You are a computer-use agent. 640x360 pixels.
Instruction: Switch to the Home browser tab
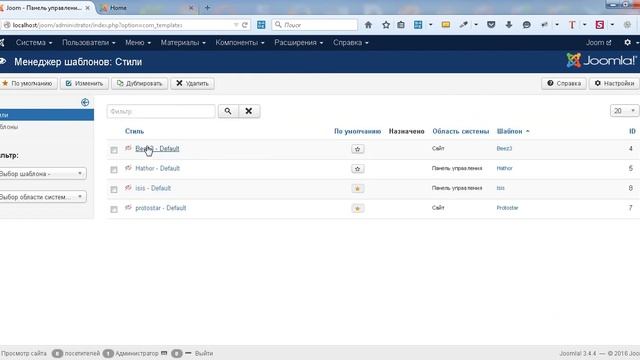[x=147, y=8]
